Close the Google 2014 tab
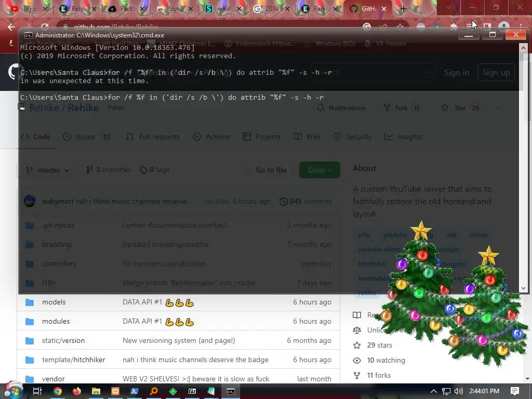This screenshot has width=532, height=399. pos(287,9)
